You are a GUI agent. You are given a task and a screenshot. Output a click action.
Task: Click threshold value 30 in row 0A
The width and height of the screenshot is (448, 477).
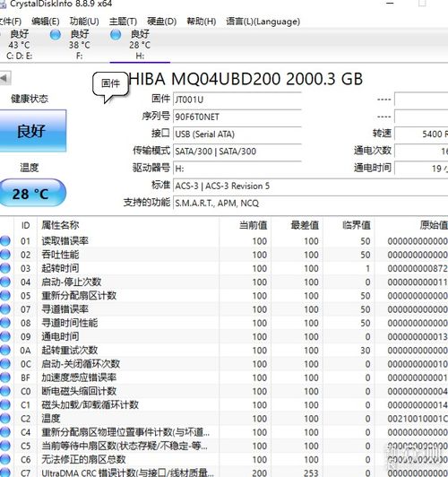click(x=365, y=351)
